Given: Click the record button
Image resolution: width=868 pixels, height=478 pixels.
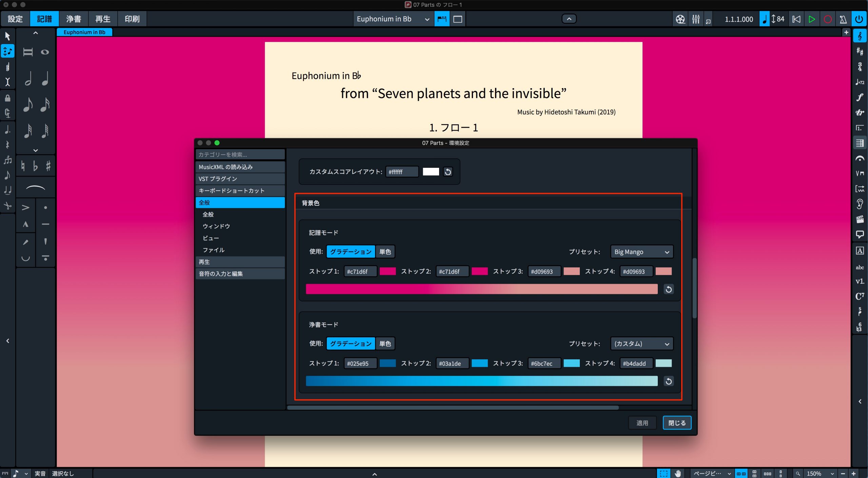Looking at the screenshot, I should 827,19.
